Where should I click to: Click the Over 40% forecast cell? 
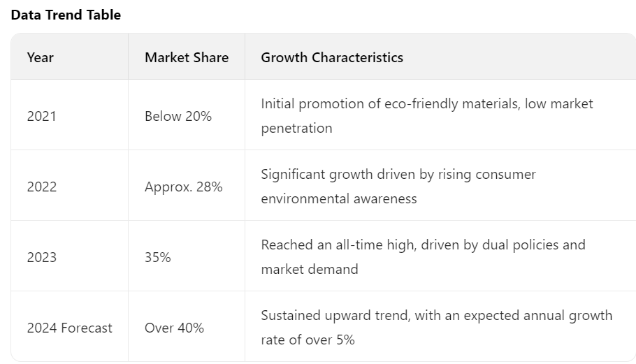(x=175, y=328)
